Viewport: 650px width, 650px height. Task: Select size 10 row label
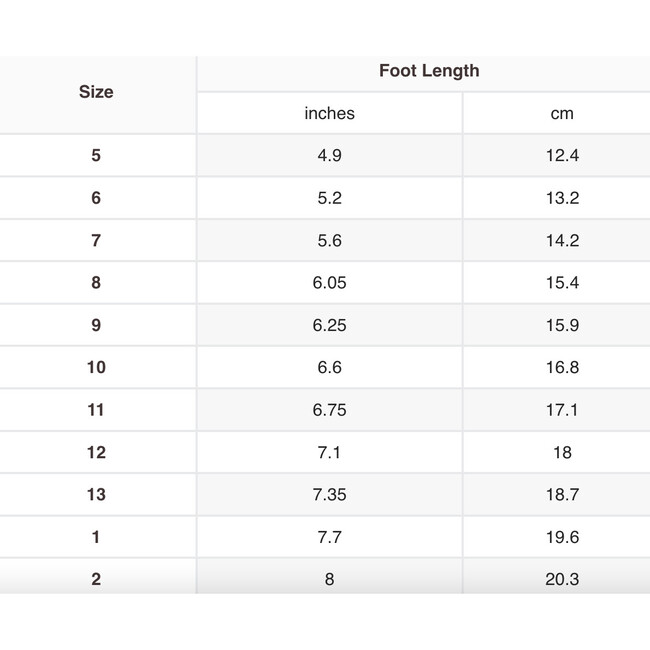tap(96, 367)
